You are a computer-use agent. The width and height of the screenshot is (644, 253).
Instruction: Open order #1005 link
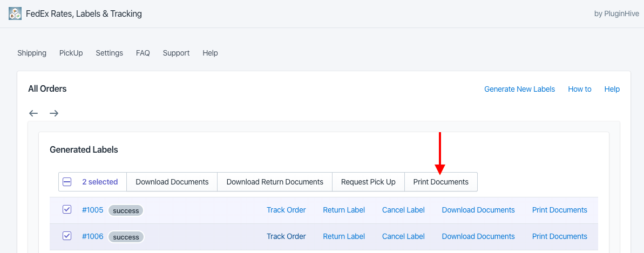(92, 210)
